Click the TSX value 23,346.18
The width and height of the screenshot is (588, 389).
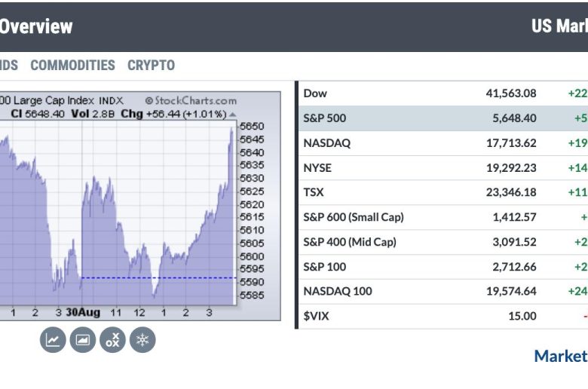[x=511, y=192]
